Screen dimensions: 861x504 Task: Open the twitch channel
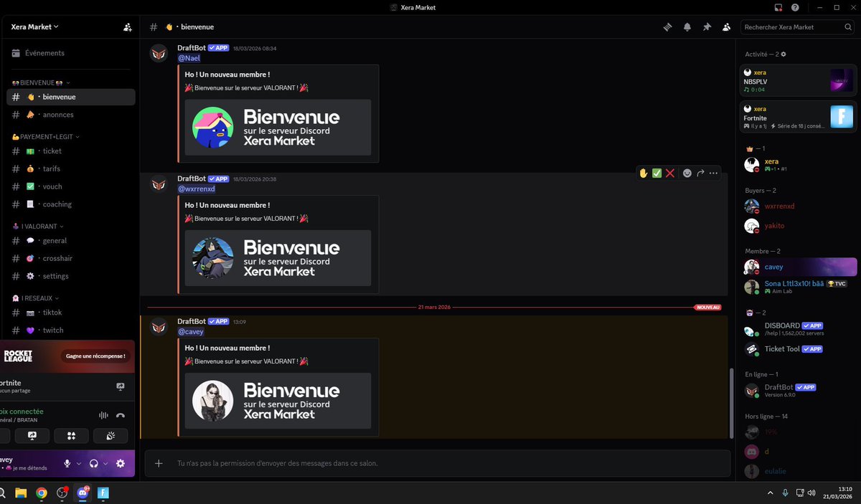(70, 331)
